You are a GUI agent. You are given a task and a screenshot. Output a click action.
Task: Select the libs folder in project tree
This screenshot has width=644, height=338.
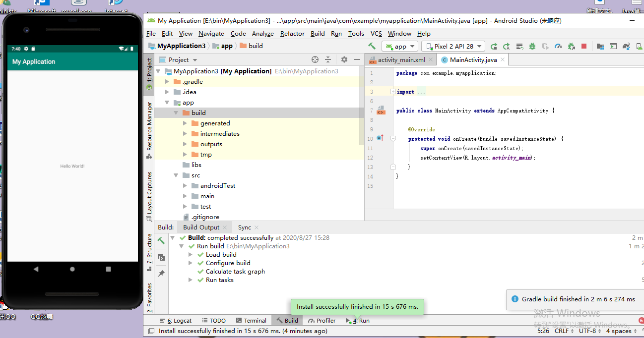coord(196,165)
